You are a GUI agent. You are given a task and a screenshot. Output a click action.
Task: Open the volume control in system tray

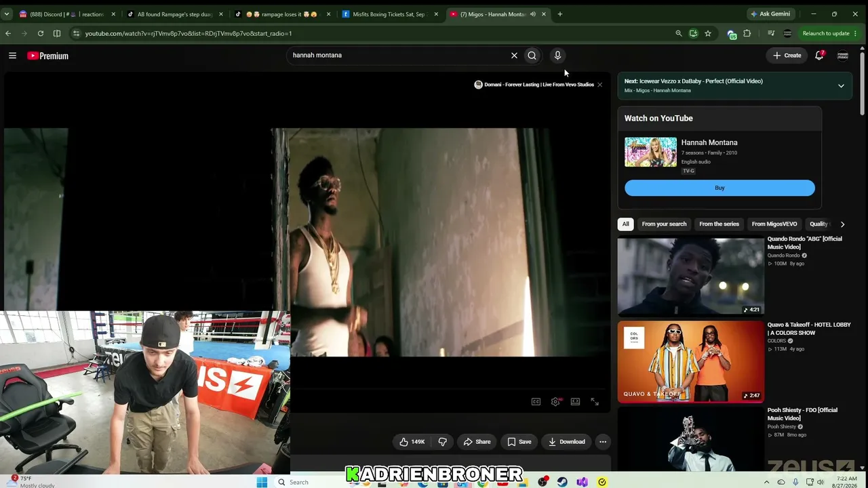tap(821, 482)
